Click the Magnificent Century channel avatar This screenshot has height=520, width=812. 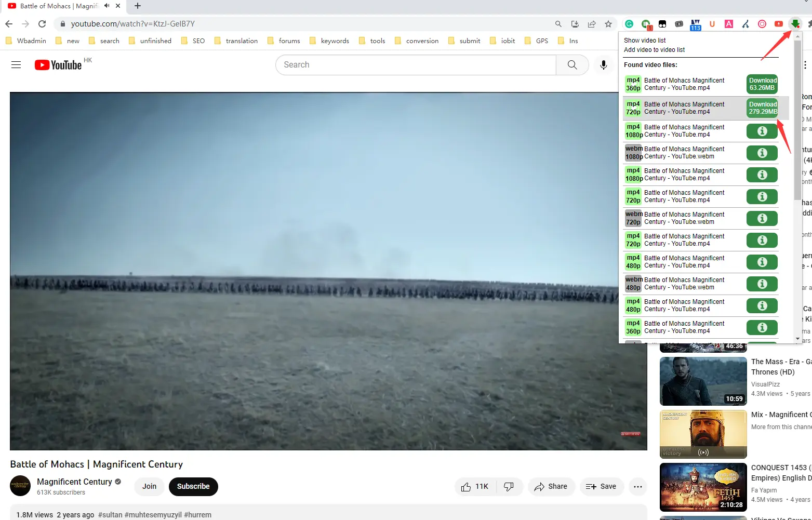click(x=20, y=486)
